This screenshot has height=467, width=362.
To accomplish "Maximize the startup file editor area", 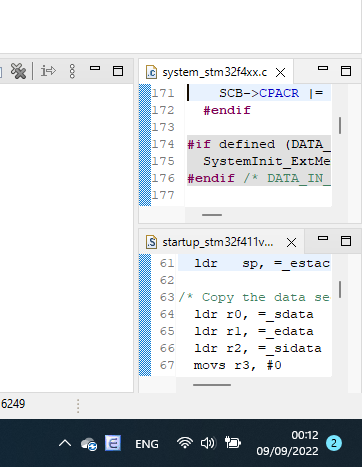I will click(346, 241).
